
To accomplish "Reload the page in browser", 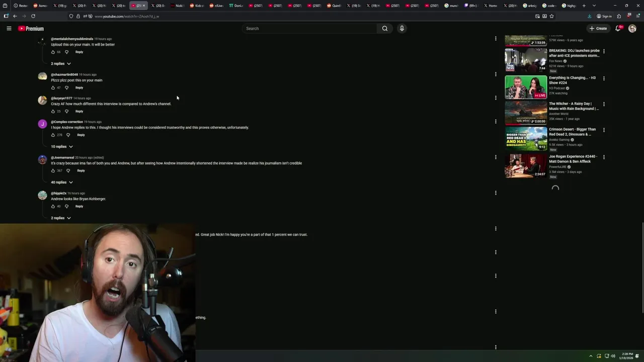I will pyautogui.click(x=33, y=16).
